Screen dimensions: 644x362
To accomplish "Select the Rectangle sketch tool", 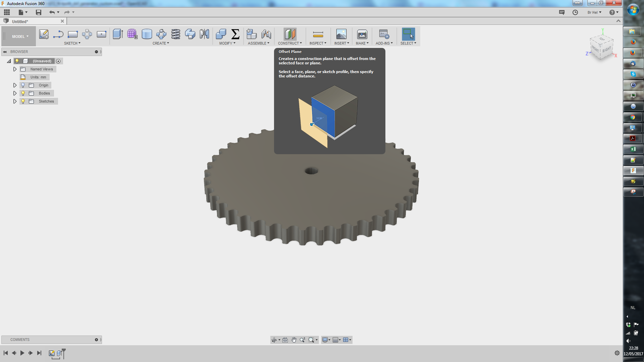I will (x=73, y=34).
